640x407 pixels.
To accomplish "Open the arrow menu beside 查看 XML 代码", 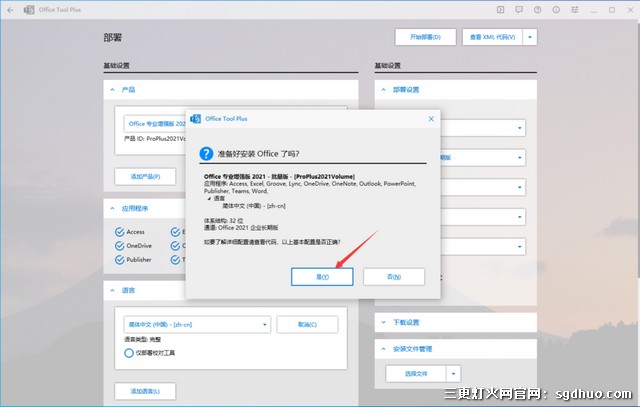I will point(530,37).
